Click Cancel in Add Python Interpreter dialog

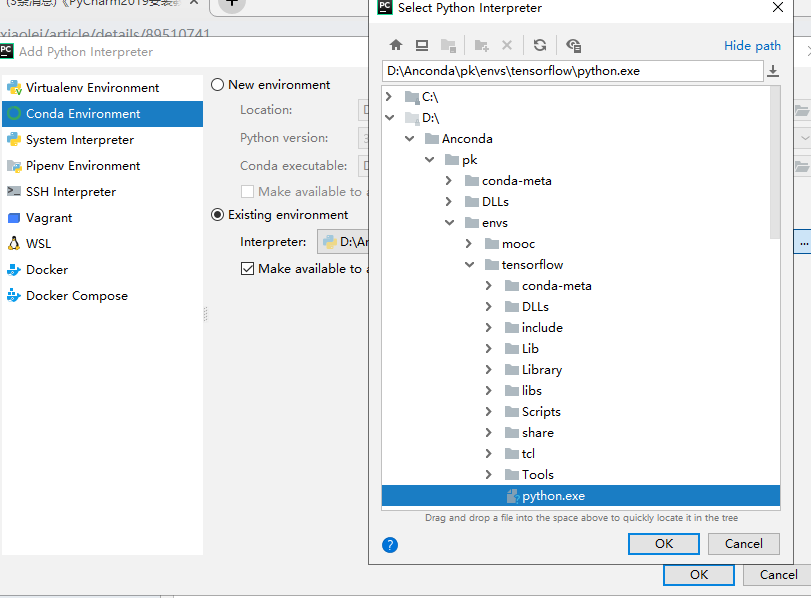pyautogui.click(x=778, y=575)
